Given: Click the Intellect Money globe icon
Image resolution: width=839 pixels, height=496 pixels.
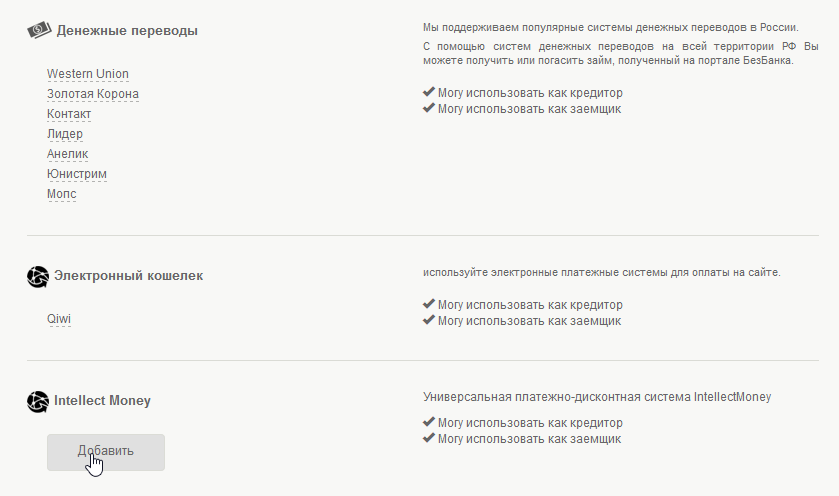Looking at the screenshot, I should (38, 401).
